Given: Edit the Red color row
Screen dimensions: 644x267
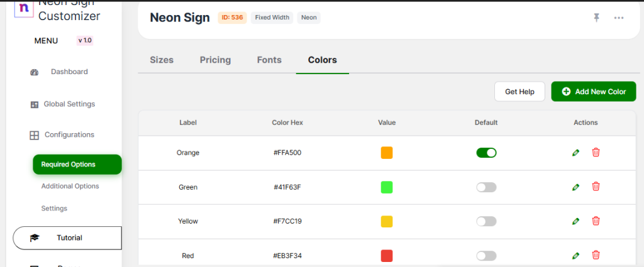Looking at the screenshot, I should [575, 256].
